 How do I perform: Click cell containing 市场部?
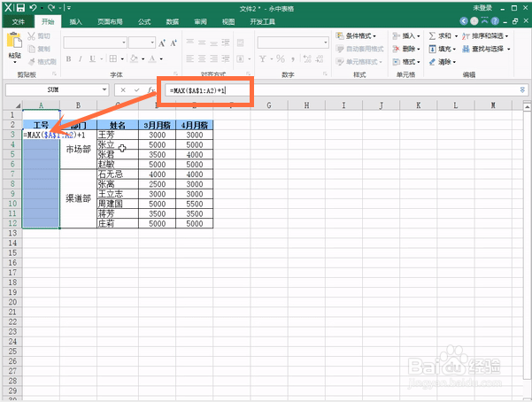click(x=79, y=150)
